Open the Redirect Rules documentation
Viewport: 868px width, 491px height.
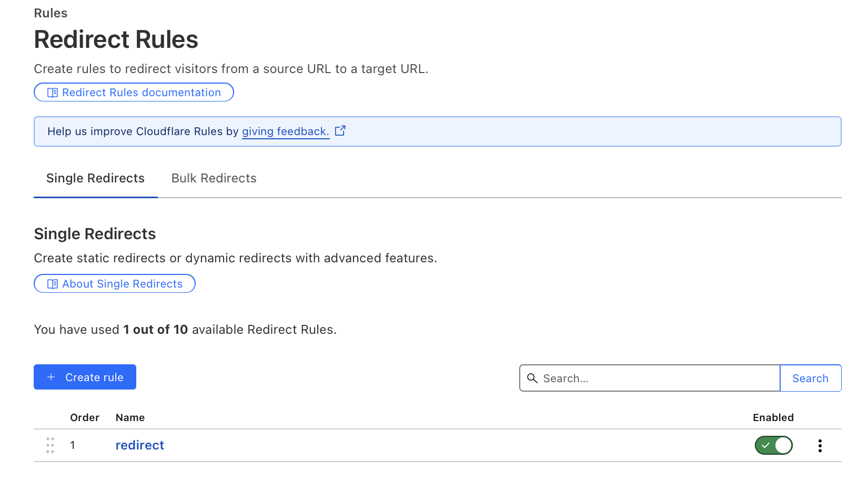point(141,93)
